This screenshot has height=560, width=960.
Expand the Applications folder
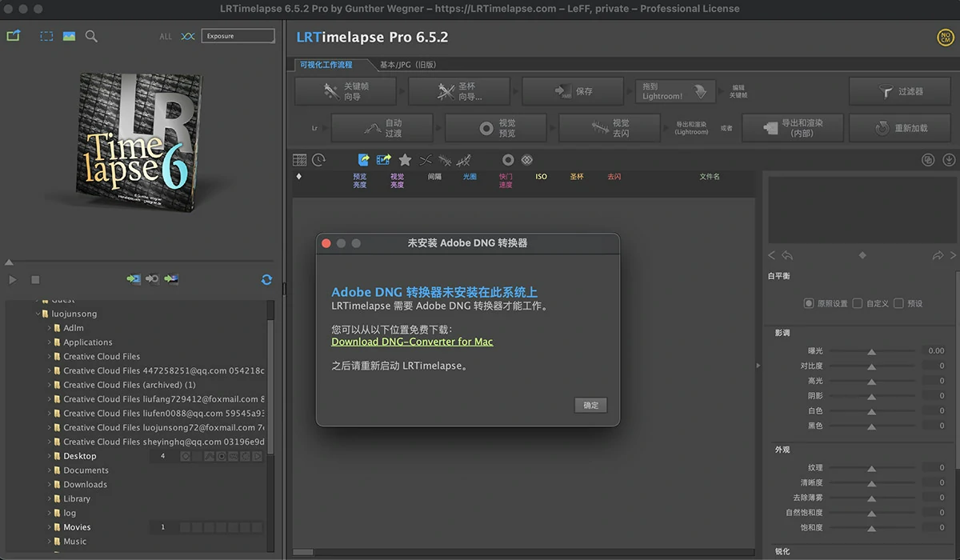tap(49, 342)
